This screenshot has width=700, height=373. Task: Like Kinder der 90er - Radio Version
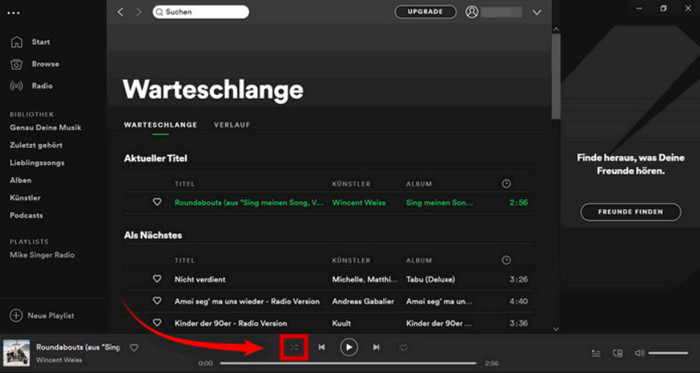click(157, 323)
